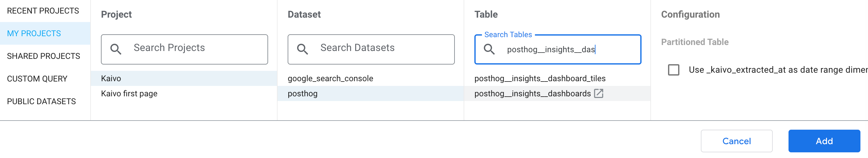The width and height of the screenshot is (868, 158).
Task: Click the magnifier icon in Search Datasets
Action: tap(302, 49)
